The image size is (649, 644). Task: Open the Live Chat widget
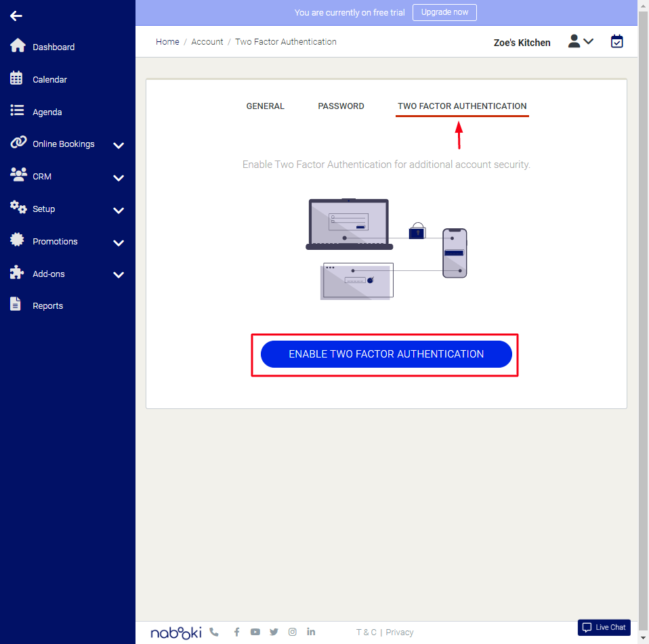[604, 627]
